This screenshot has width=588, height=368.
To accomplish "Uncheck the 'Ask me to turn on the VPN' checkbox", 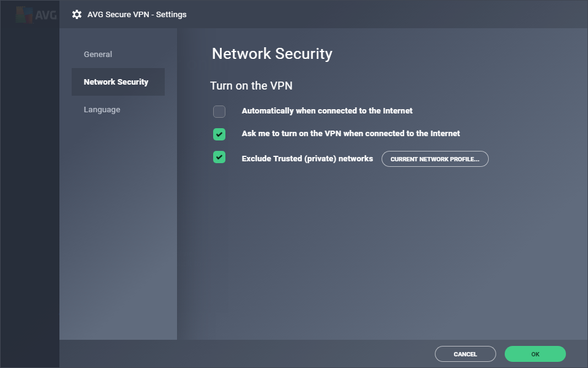I will pyautogui.click(x=219, y=134).
